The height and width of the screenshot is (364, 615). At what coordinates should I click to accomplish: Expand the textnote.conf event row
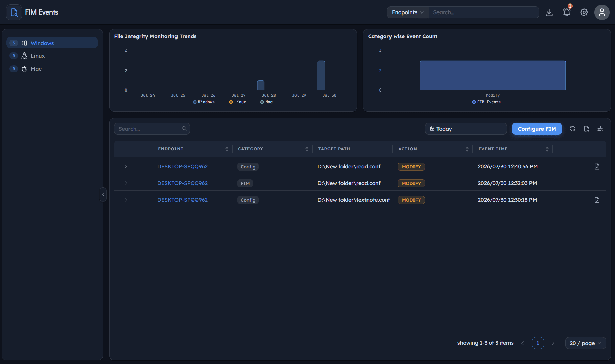pos(126,200)
